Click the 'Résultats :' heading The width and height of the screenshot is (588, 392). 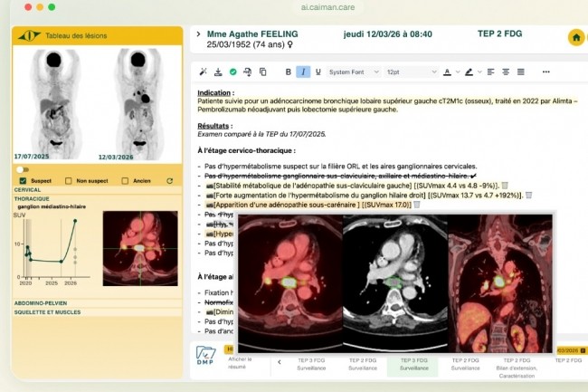tap(215, 126)
